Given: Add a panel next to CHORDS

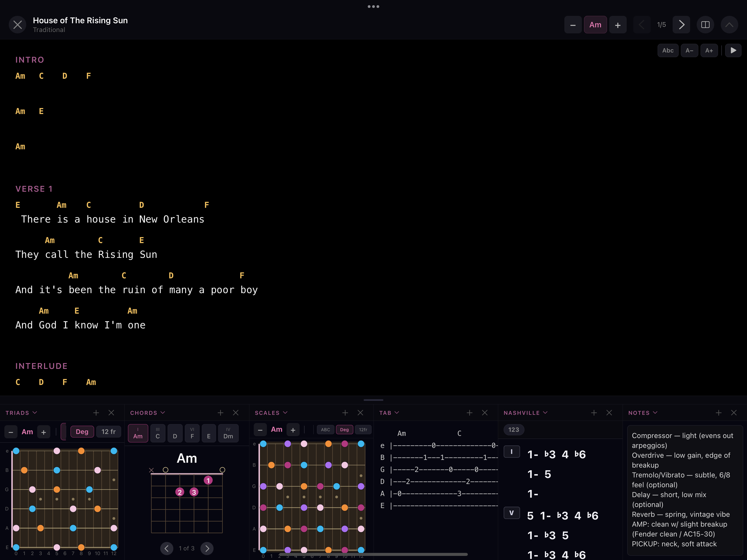Looking at the screenshot, I should point(221,413).
